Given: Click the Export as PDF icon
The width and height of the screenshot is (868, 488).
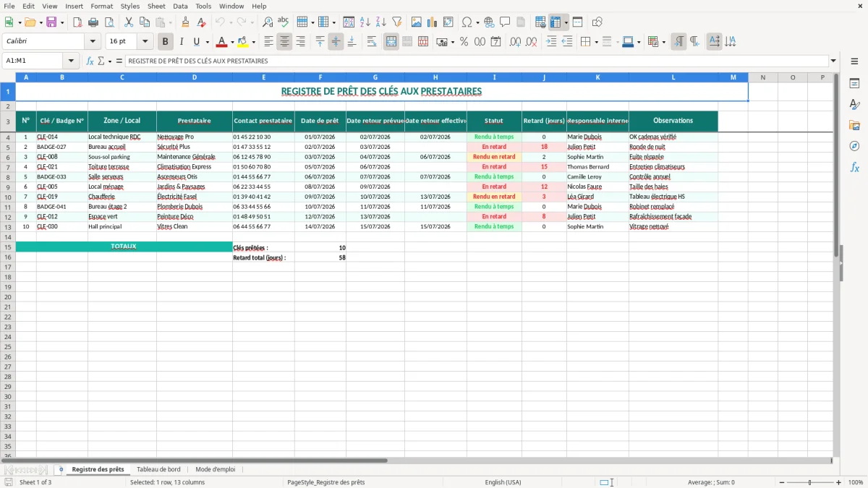Looking at the screenshot, I should [x=77, y=22].
